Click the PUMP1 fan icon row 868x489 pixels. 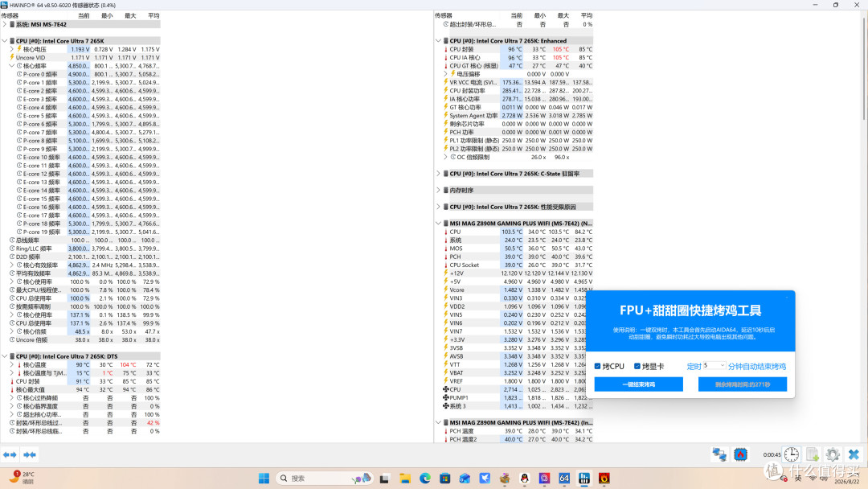[x=518, y=397]
